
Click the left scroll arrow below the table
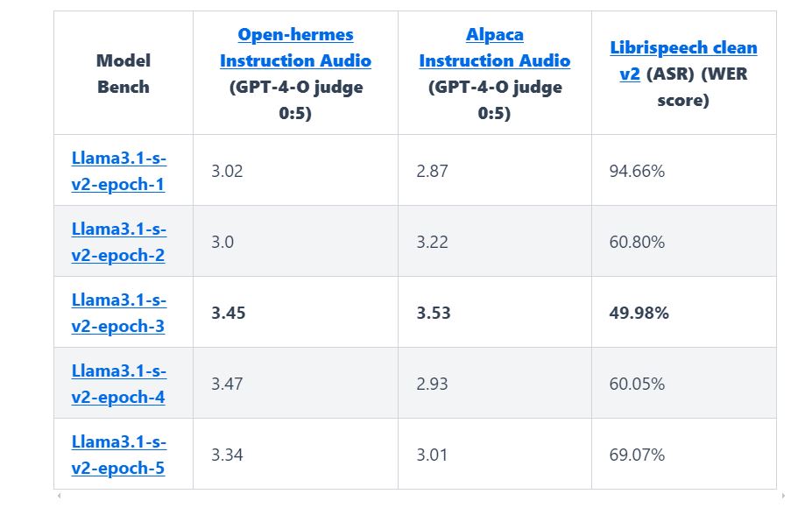(x=59, y=497)
